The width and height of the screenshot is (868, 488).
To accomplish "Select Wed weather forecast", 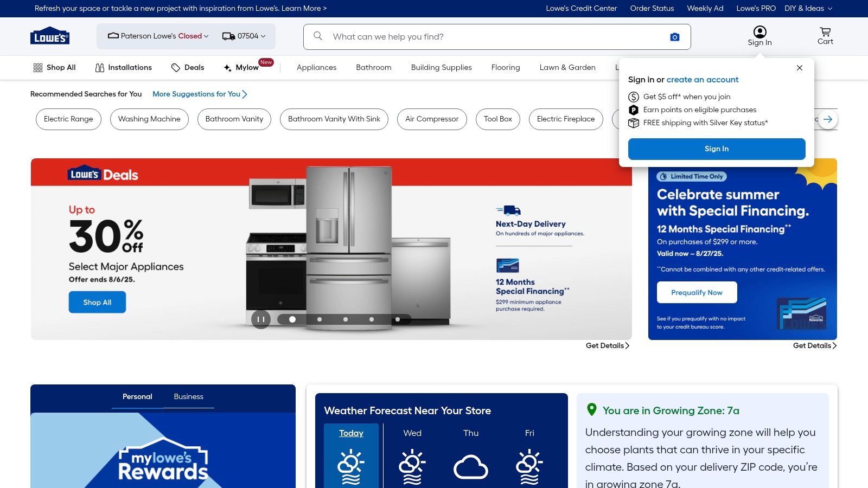I will pos(412,455).
